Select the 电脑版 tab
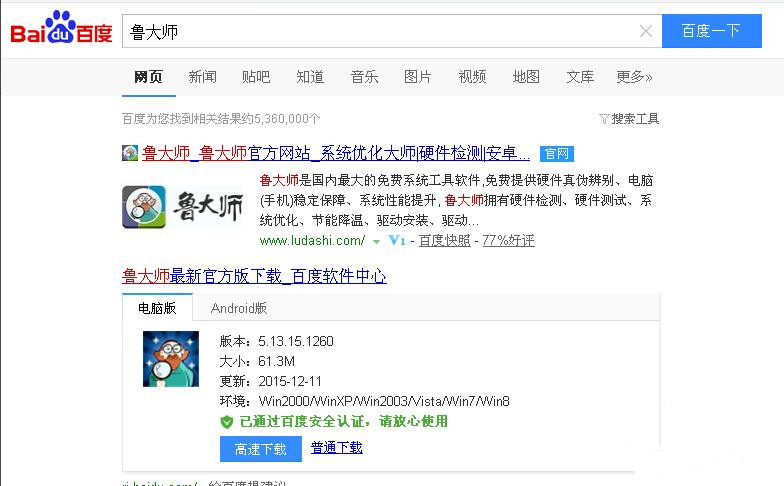 [157, 308]
